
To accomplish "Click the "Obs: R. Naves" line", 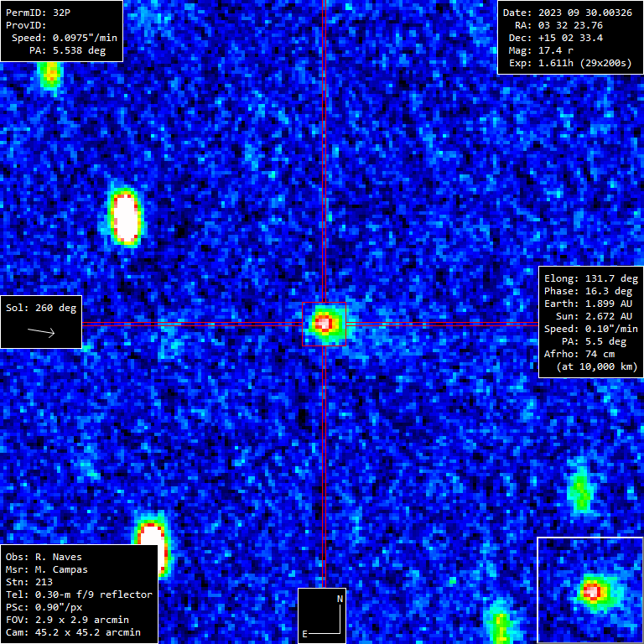I will tap(44, 557).
